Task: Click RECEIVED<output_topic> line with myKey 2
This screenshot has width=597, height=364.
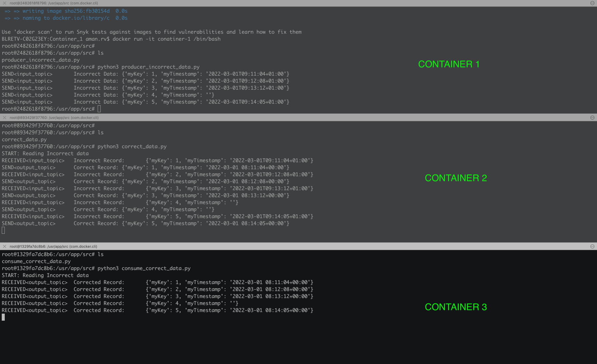Action: 158,289
